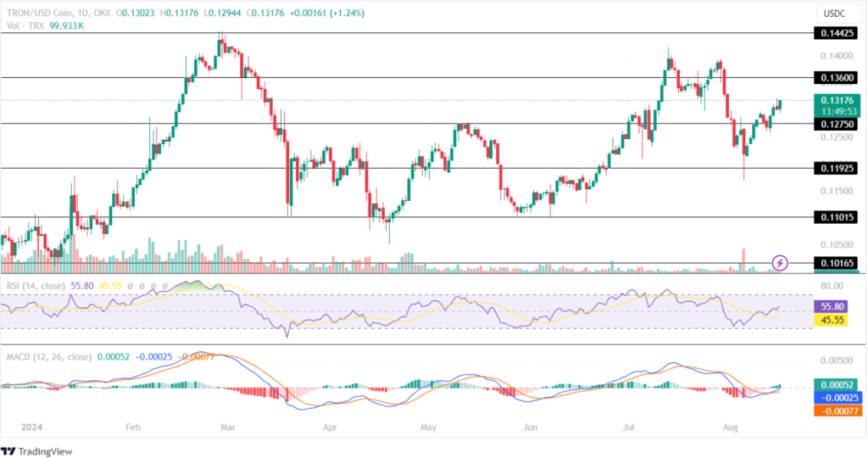
Task: Click the Jun label on the time axis
Action: 531,427
